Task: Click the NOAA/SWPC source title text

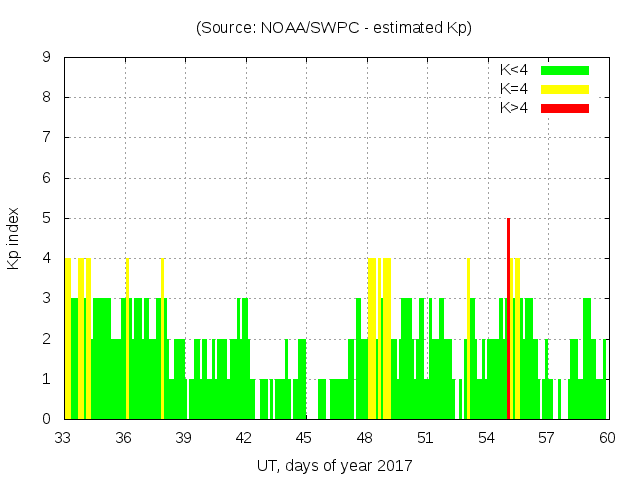Action: pyautogui.click(x=334, y=28)
